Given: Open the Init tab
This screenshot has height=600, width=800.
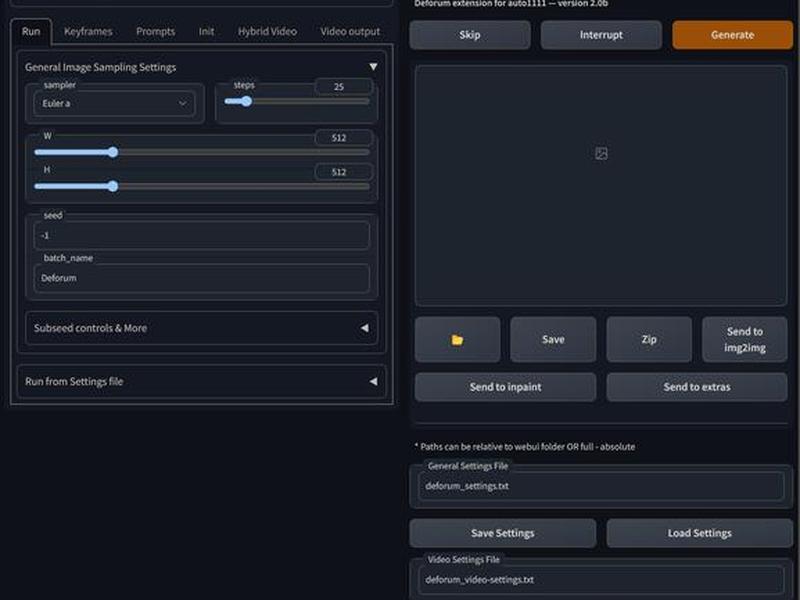Looking at the screenshot, I should (x=206, y=32).
